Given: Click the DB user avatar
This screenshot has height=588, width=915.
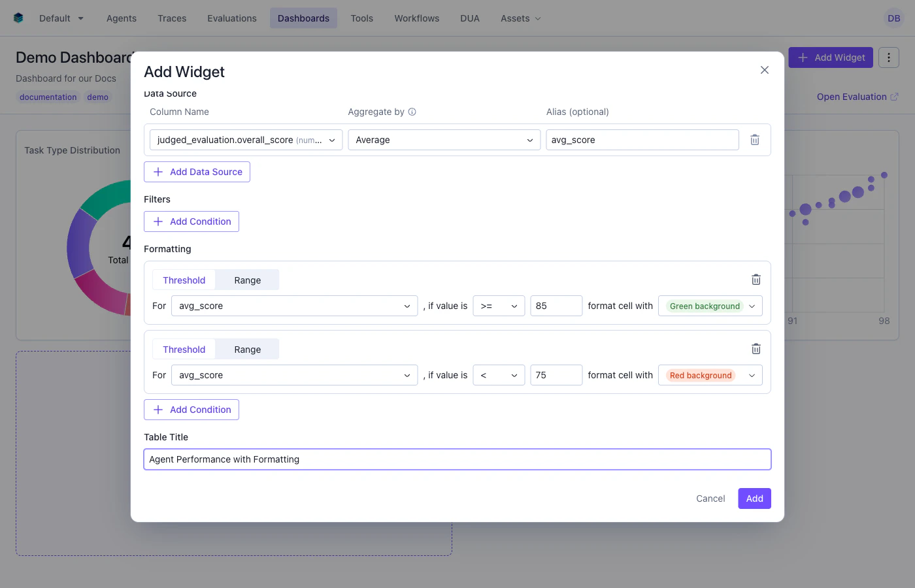Looking at the screenshot, I should click(x=893, y=18).
